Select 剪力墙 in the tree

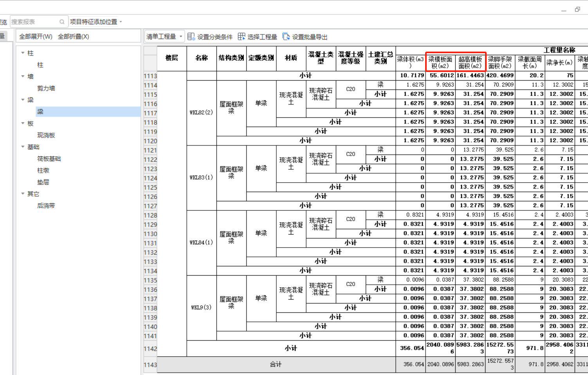pyautogui.click(x=46, y=88)
